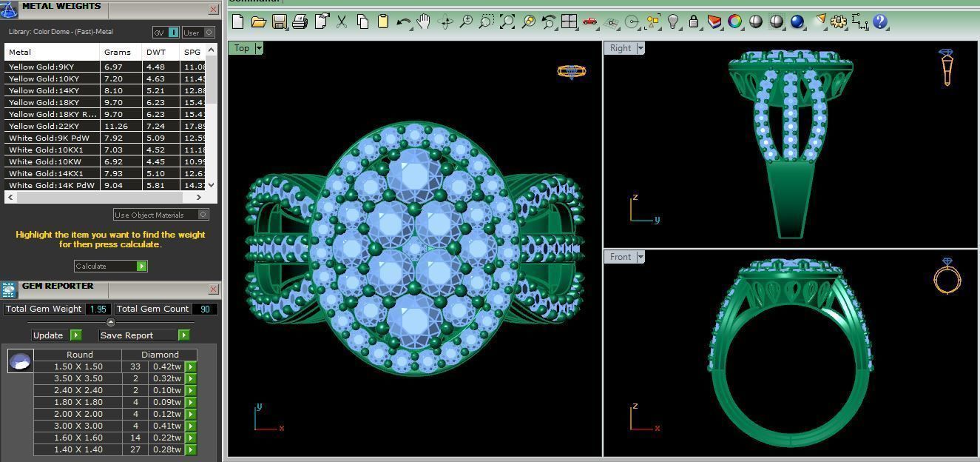Select the Zoom Dynamic magnifier tool
Viewport: 980px width, 462px height.
(x=466, y=21)
